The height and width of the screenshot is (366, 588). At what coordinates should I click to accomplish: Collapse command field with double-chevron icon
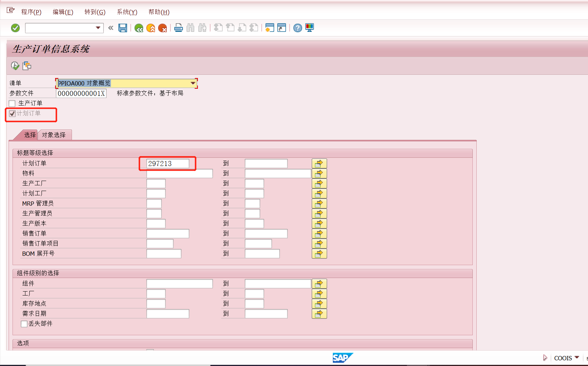point(111,28)
